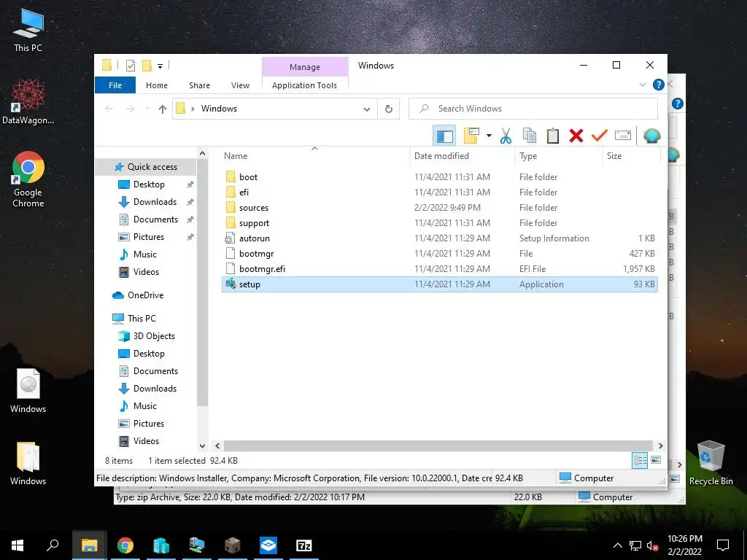Open the Application Tools tab
Screen dimensions: 747x560
pyautogui.click(x=304, y=85)
